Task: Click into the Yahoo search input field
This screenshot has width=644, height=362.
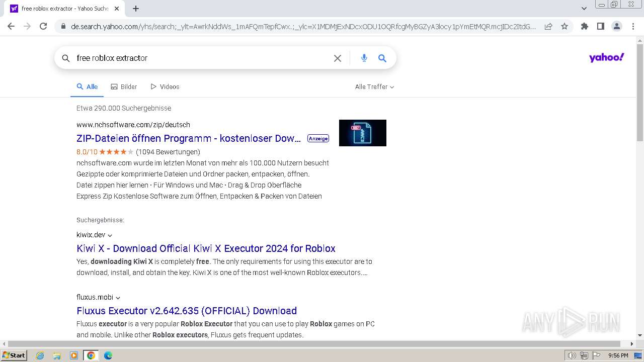Action: pyautogui.click(x=201, y=58)
